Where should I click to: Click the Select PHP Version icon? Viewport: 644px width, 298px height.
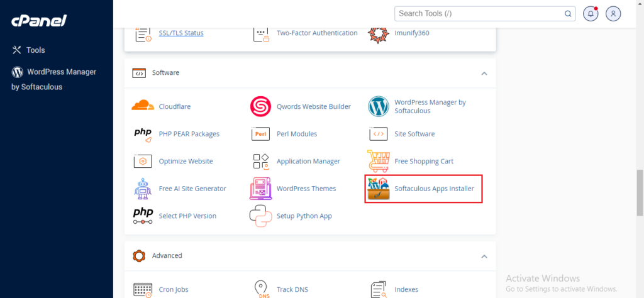143,216
